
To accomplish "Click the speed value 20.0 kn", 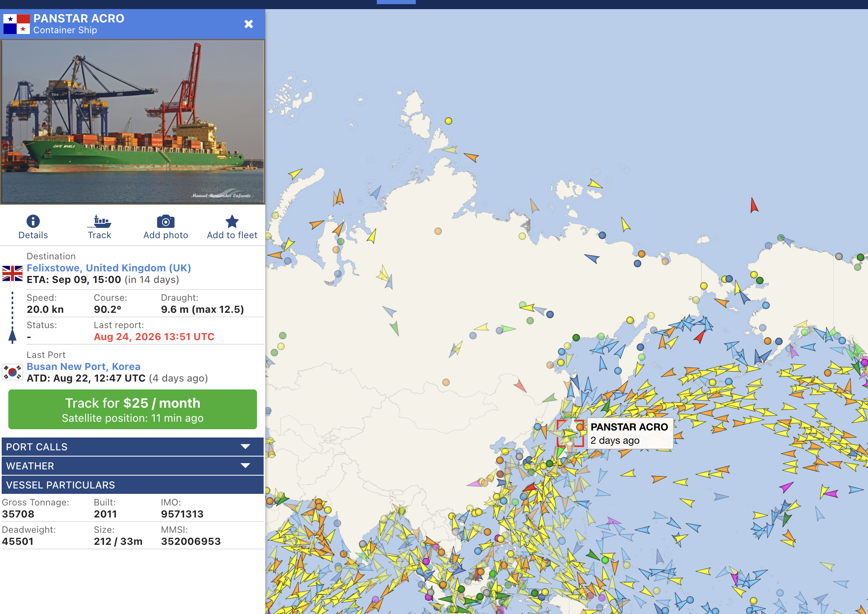I will (45, 309).
